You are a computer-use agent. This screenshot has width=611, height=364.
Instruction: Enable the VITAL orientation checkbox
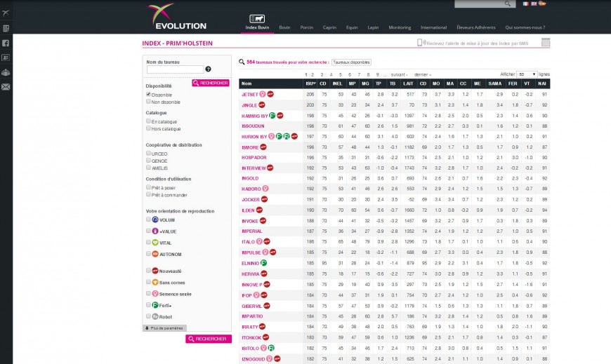coord(148,242)
